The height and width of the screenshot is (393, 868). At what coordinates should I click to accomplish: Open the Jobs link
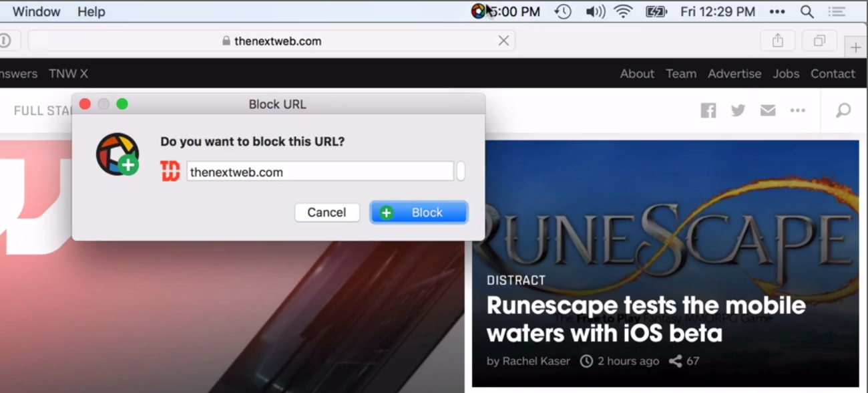[x=786, y=74]
